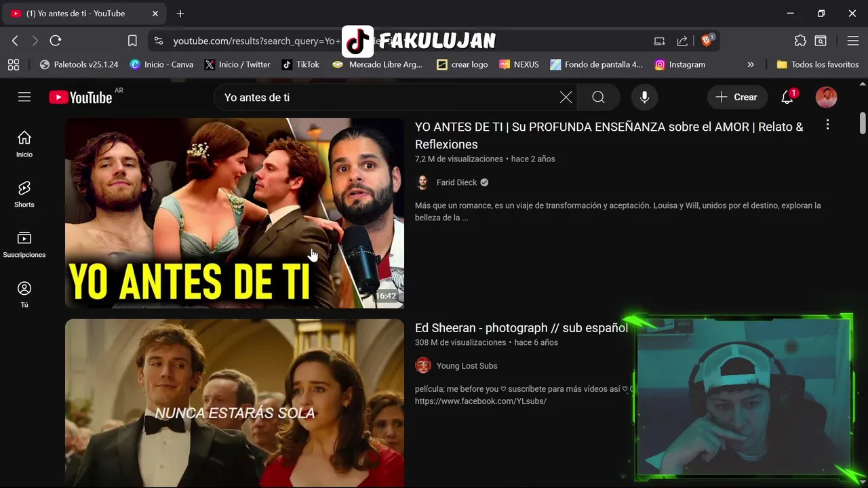The height and width of the screenshot is (488, 868).
Task: Open the account avatar menu
Action: pos(826,98)
